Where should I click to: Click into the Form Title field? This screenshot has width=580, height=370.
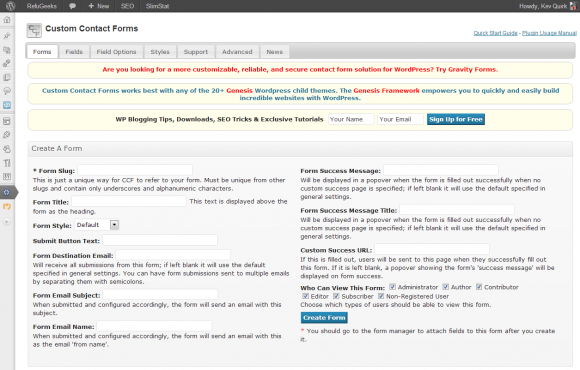(129, 201)
